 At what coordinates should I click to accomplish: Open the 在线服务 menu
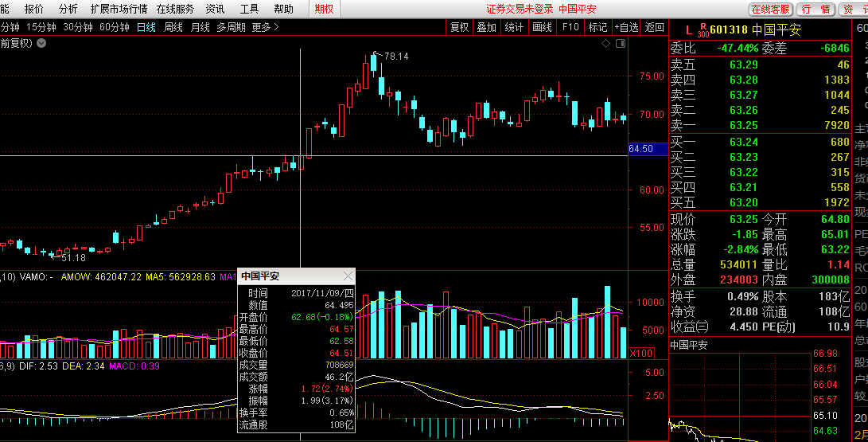pyautogui.click(x=176, y=9)
